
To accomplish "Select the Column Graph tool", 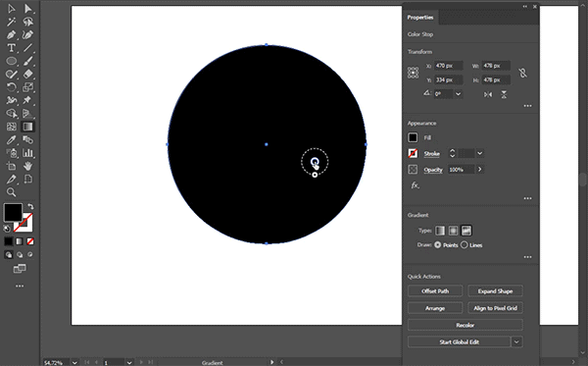I will click(27, 153).
